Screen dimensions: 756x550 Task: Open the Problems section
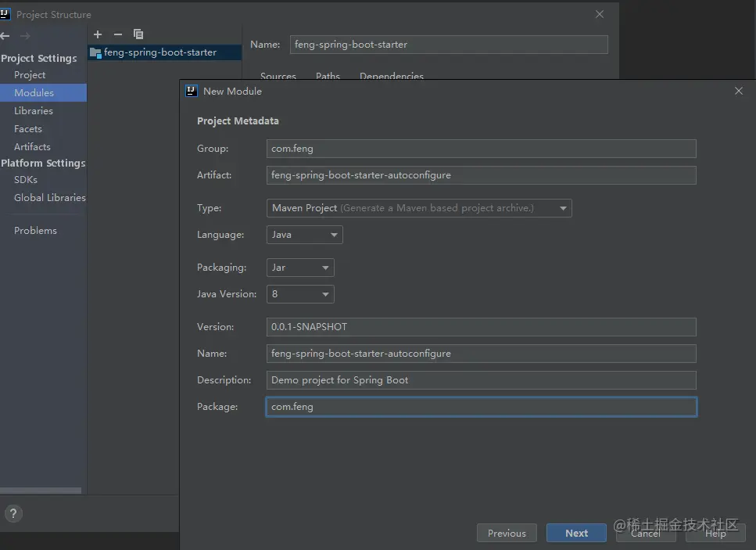click(x=35, y=231)
